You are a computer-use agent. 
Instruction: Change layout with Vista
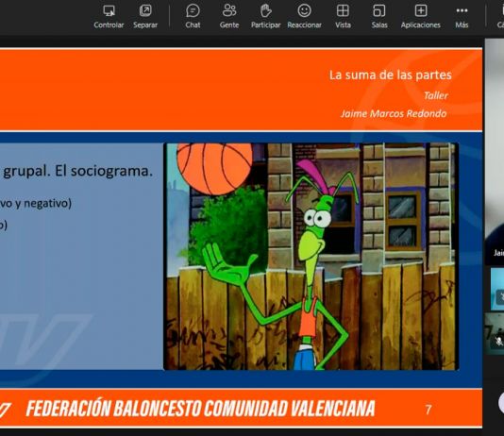tap(343, 17)
